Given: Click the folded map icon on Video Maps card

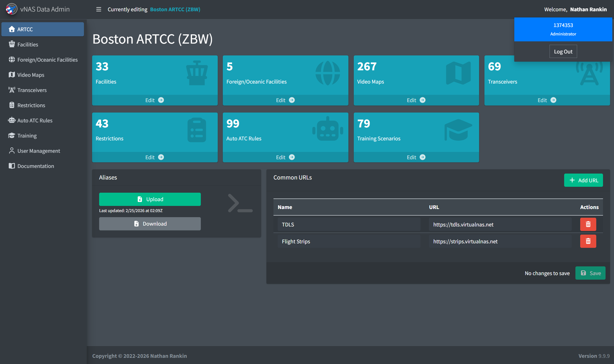Looking at the screenshot, I should pyautogui.click(x=458, y=73).
